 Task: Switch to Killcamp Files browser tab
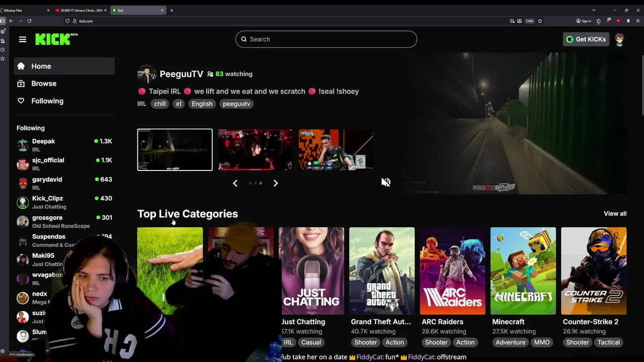click(24, 10)
